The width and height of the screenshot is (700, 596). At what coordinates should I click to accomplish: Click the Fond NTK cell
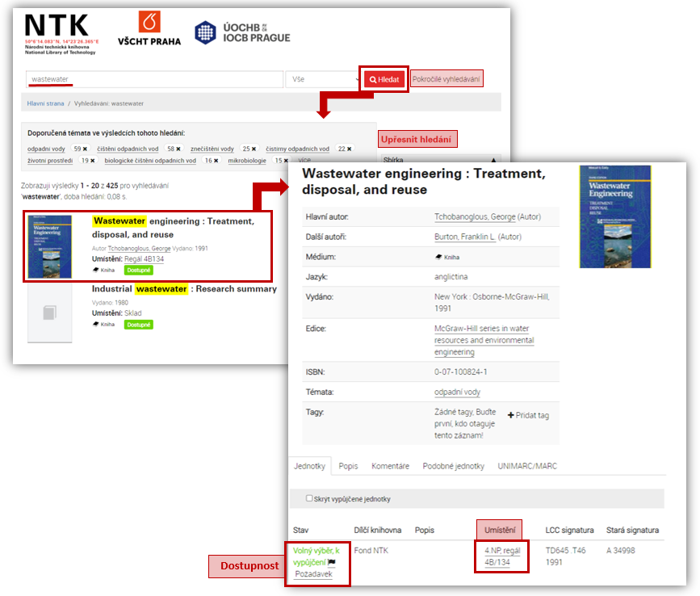[371, 551]
